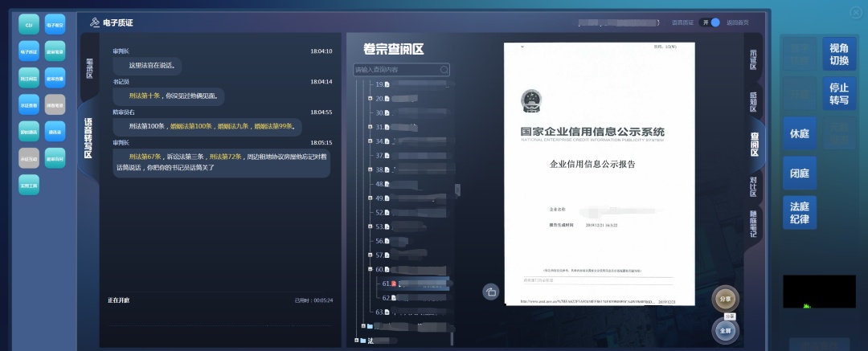The height and width of the screenshot is (351, 868).
Task: Click the round 全屏 fullscreen button
Action: point(725,330)
